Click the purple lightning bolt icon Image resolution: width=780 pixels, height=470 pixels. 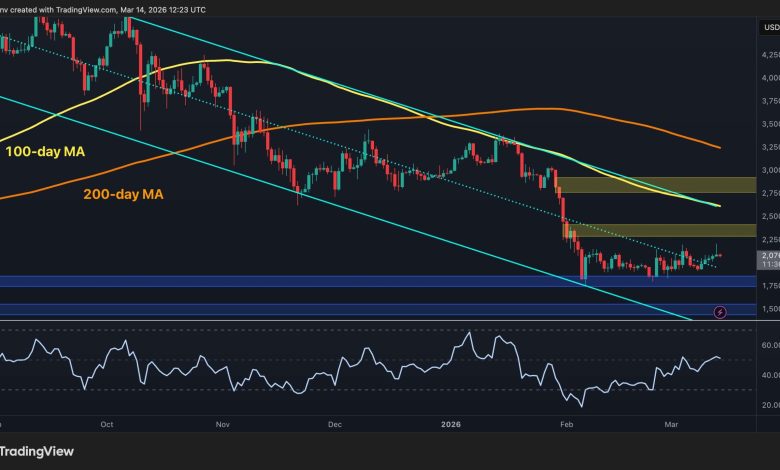tap(721, 313)
